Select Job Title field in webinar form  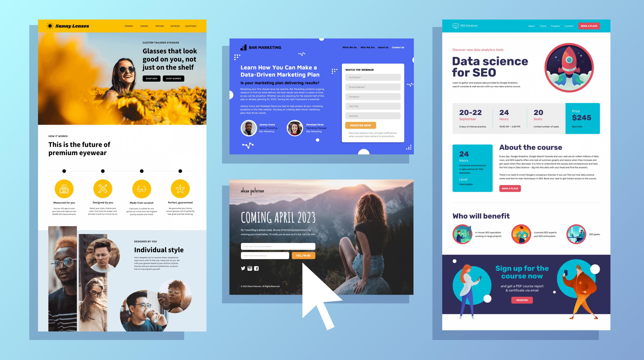coord(373,106)
